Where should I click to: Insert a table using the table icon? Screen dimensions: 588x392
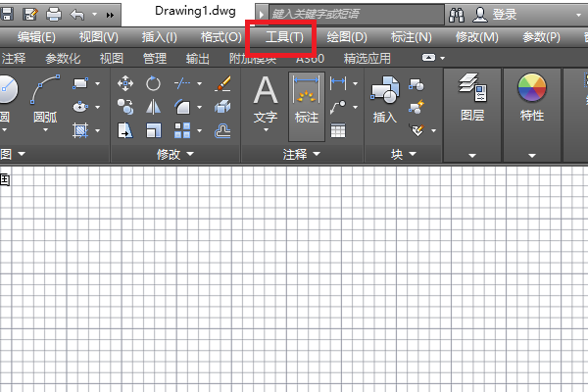[x=338, y=129]
